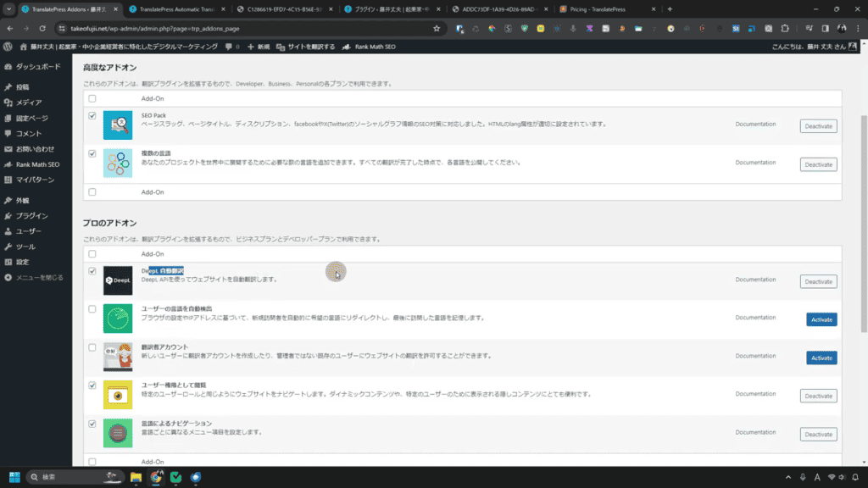Screen dimensions: 868x488
Task: Click the SEO Pack add-on thumbnail
Action: [x=118, y=125]
